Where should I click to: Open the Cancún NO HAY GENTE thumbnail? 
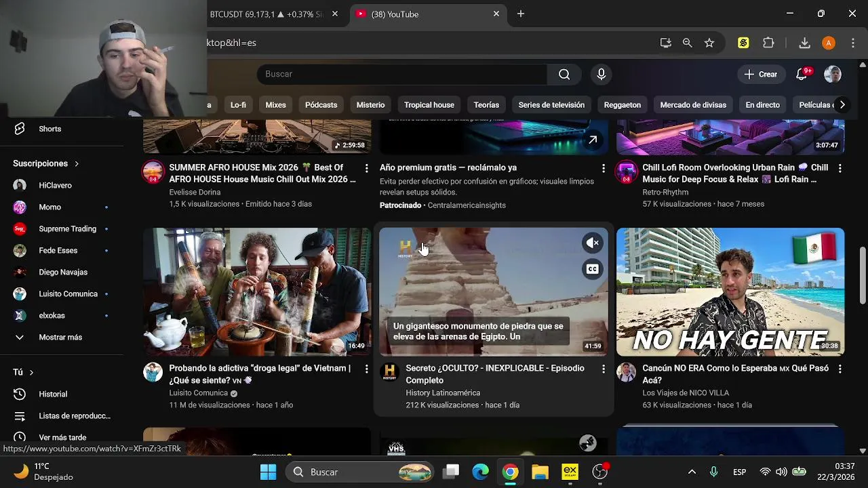point(730,292)
